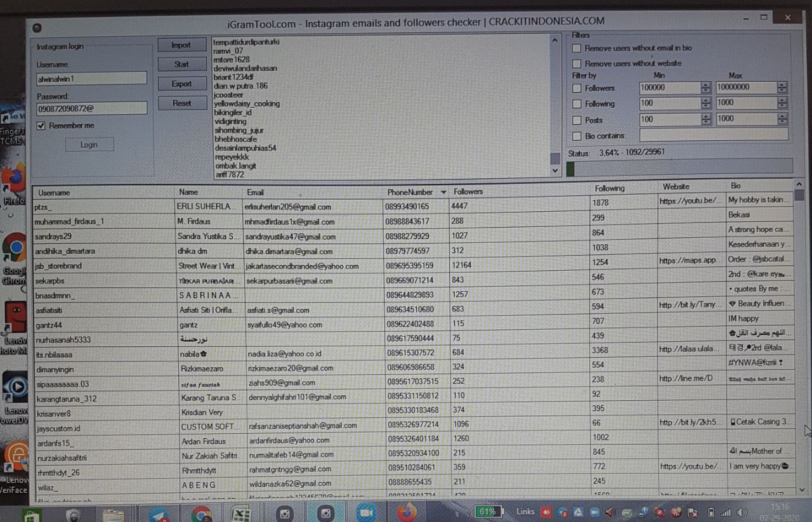This screenshot has height=522, width=812.
Task: Toggle the Remember me checkbox
Action: click(41, 126)
